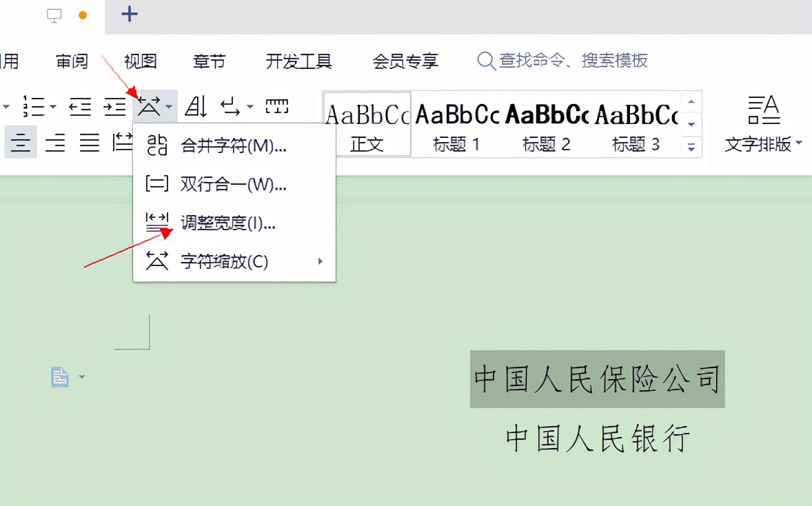Open 字符缩放(C) submenu
Image resolution: width=812 pixels, height=506 pixels.
tap(234, 261)
